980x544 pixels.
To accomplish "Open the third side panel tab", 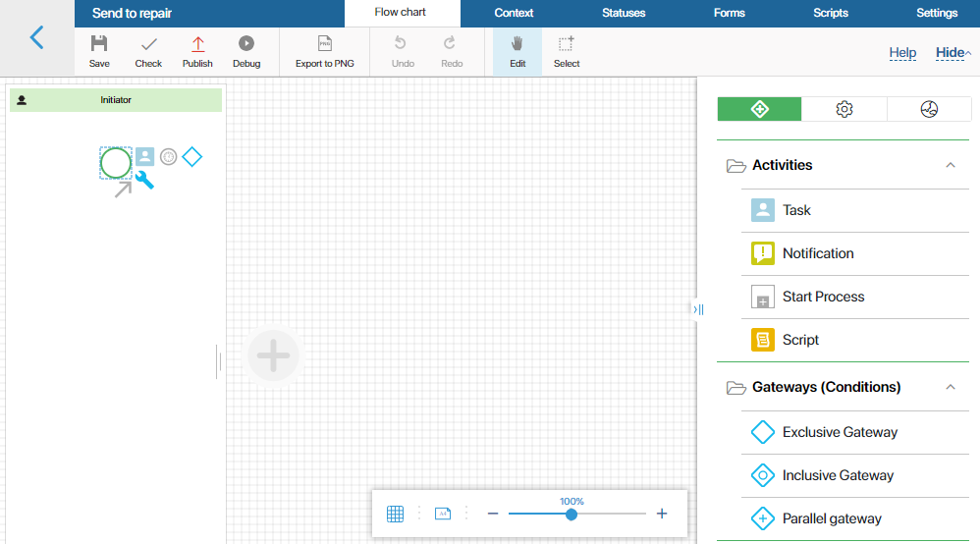I will pyautogui.click(x=929, y=109).
